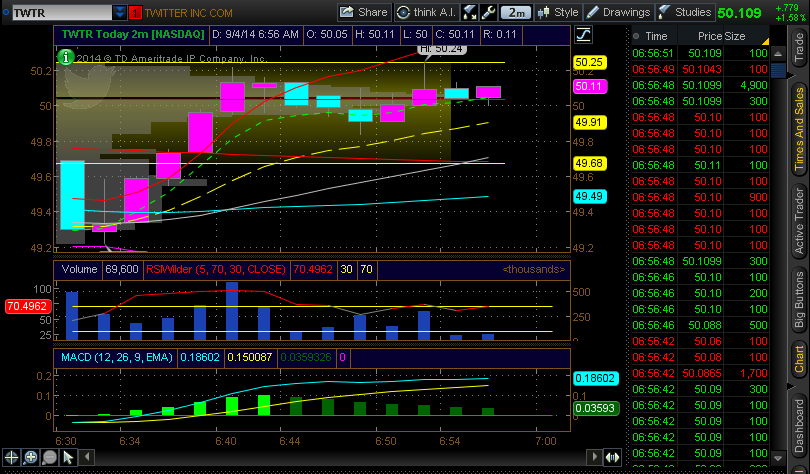This screenshot has height=474, width=810.
Task: Click the Time column header
Action: click(x=656, y=36)
